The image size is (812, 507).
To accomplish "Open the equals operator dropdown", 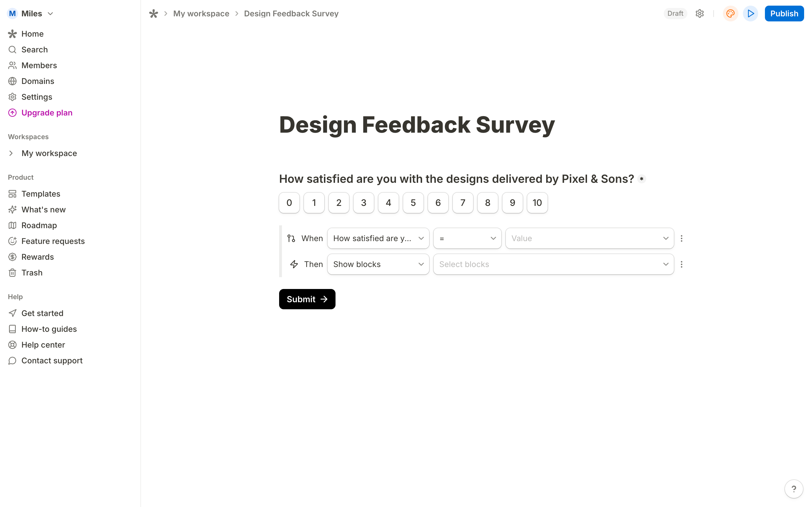I will pyautogui.click(x=467, y=238).
